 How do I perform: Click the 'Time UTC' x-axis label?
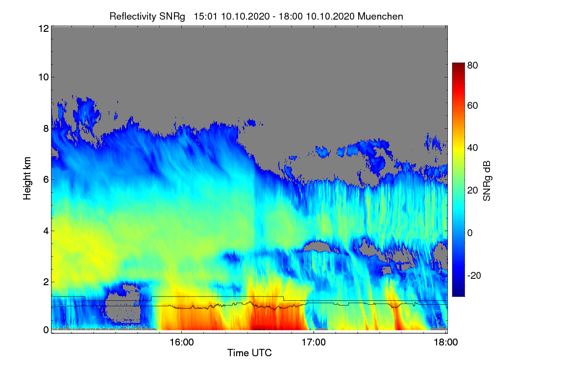point(249,353)
